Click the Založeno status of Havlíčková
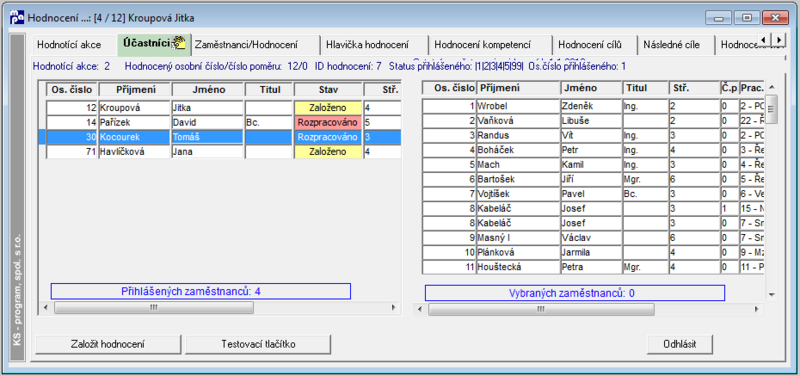This screenshot has width=800, height=376. (328, 152)
